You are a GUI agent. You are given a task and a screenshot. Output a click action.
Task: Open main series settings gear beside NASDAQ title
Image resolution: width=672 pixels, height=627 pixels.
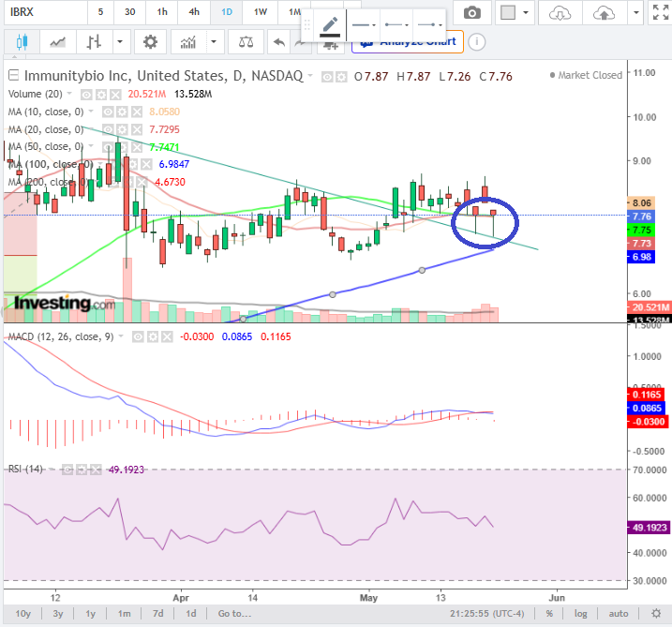pyautogui.click(x=341, y=77)
